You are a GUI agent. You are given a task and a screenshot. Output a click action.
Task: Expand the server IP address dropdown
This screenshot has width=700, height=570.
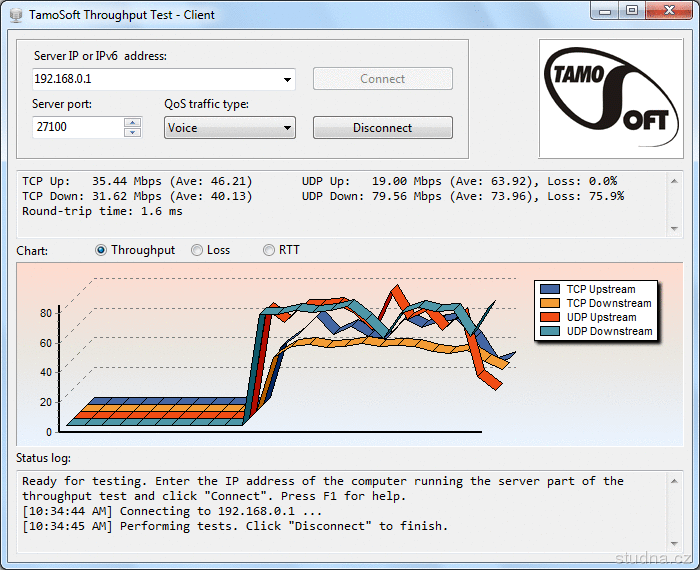[287, 79]
